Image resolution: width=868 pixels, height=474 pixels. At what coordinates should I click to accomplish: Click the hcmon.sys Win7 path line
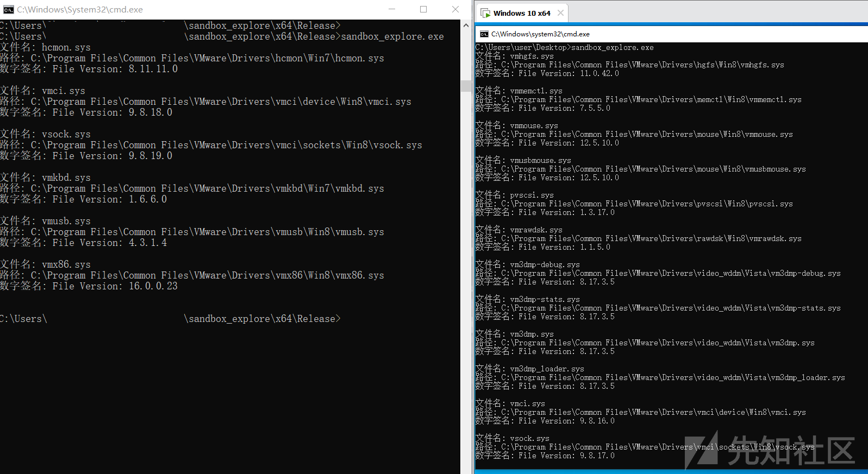(x=192, y=58)
